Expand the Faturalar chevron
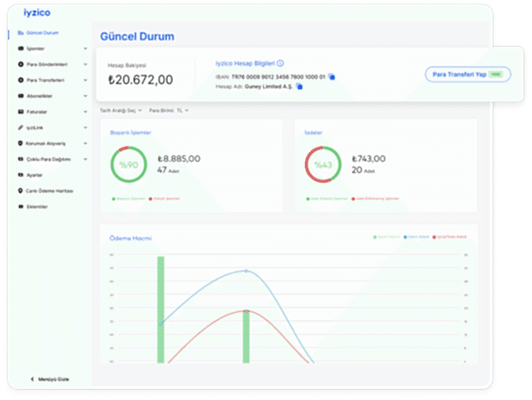The width and height of the screenshot is (532, 400). point(85,111)
